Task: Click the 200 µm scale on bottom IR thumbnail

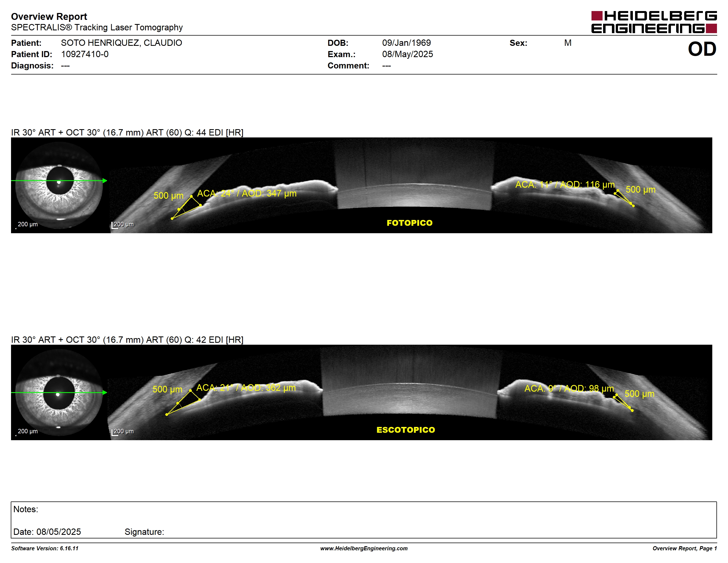Action: point(27,432)
